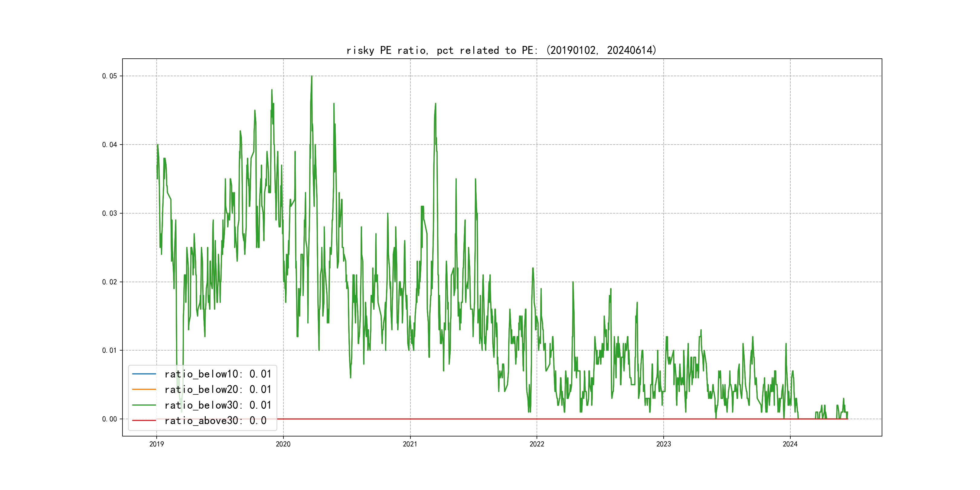
Task: Click the 2023 x-axis tick label
Action: pyautogui.click(x=664, y=444)
